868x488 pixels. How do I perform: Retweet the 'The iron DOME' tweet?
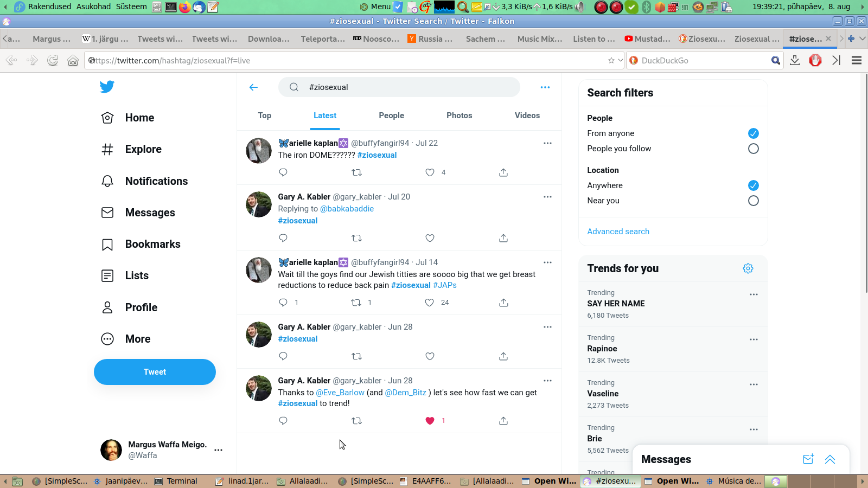(x=356, y=172)
